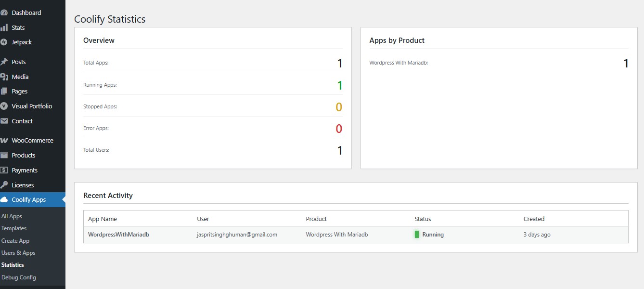Click the Payments dollar icon
The height and width of the screenshot is (289, 644).
coord(4,170)
